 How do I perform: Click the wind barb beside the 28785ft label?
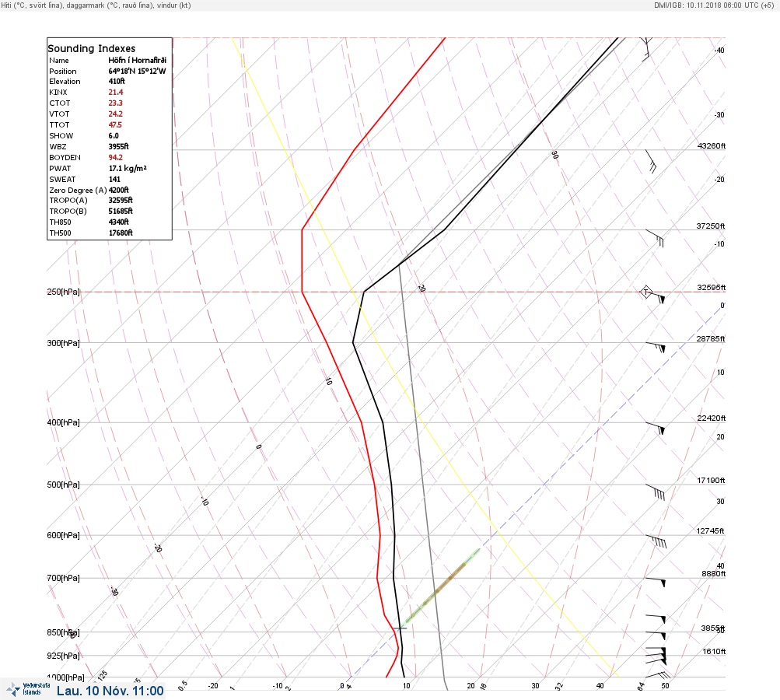655,347
